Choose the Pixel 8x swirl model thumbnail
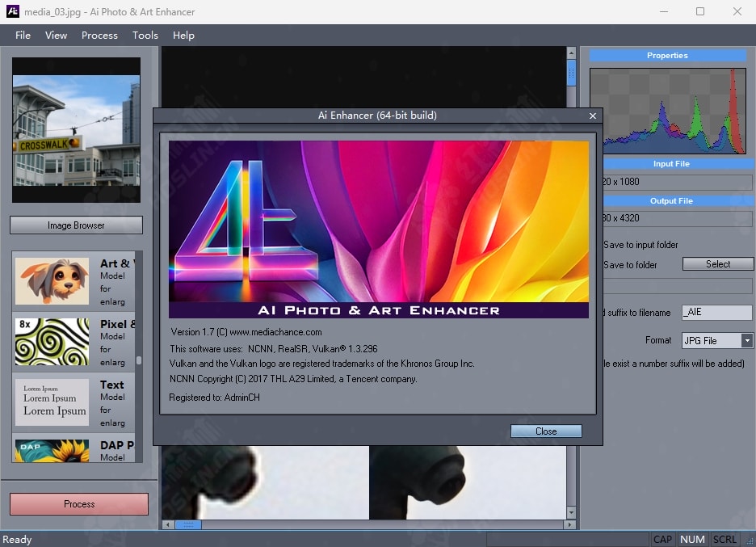The height and width of the screenshot is (547, 756). coord(52,341)
